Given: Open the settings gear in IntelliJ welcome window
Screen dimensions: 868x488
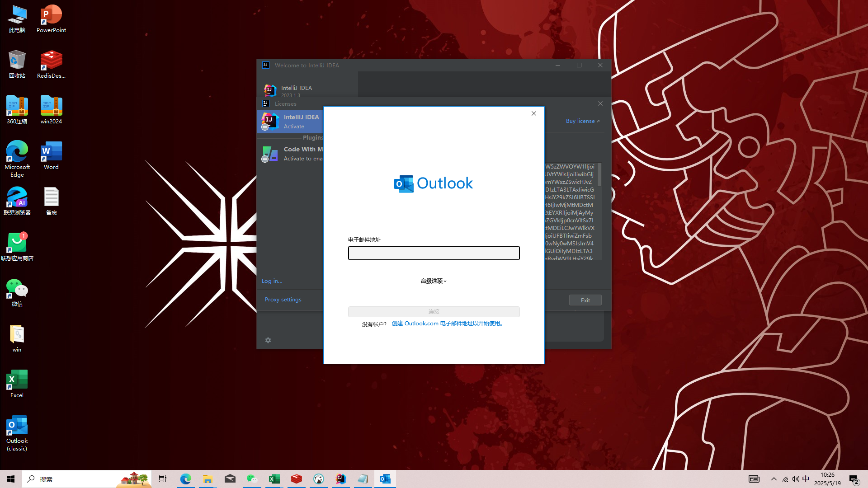Looking at the screenshot, I should click(268, 340).
